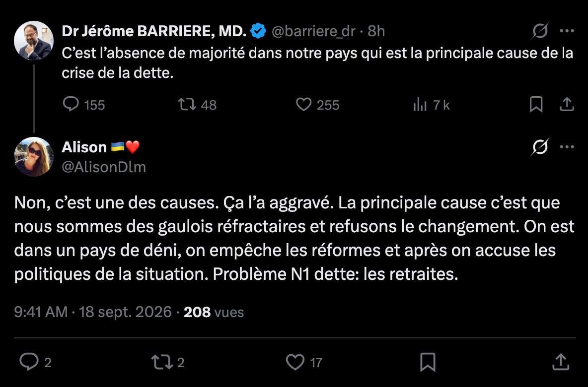Image resolution: width=588 pixels, height=387 pixels.
Task: Bookmark Alison's tweet
Action: 428,362
